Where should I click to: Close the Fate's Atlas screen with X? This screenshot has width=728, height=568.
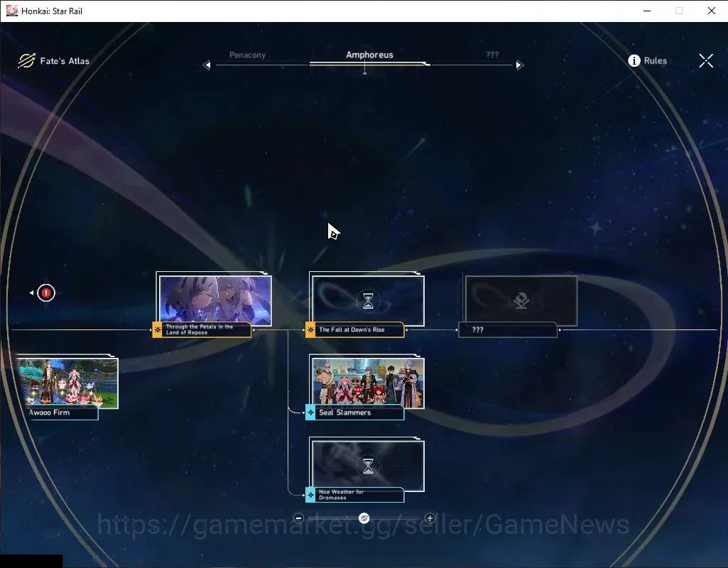(706, 60)
